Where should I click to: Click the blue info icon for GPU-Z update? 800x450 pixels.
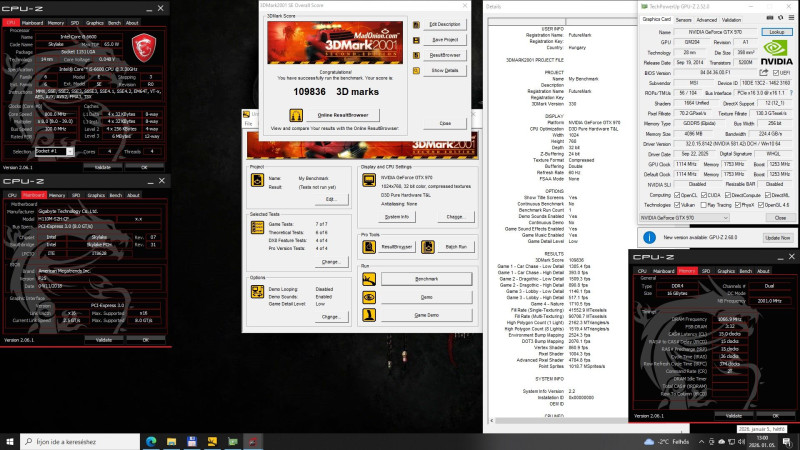click(x=649, y=238)
